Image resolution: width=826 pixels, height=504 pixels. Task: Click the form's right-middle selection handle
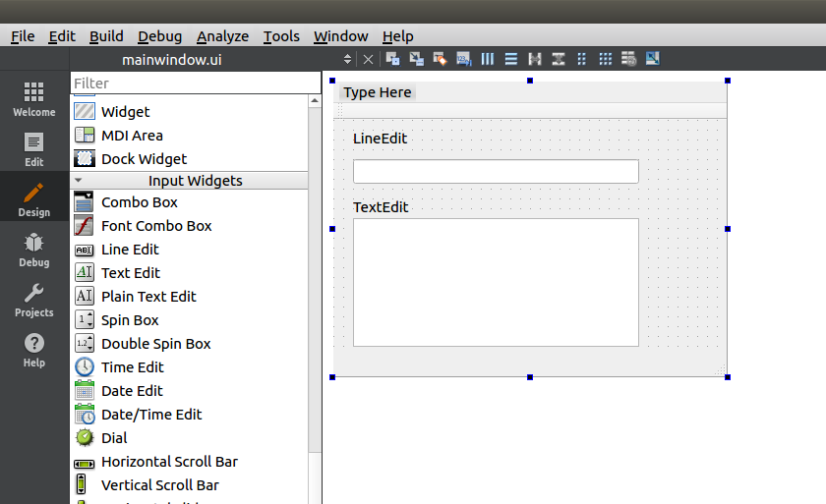coord(728,229)
